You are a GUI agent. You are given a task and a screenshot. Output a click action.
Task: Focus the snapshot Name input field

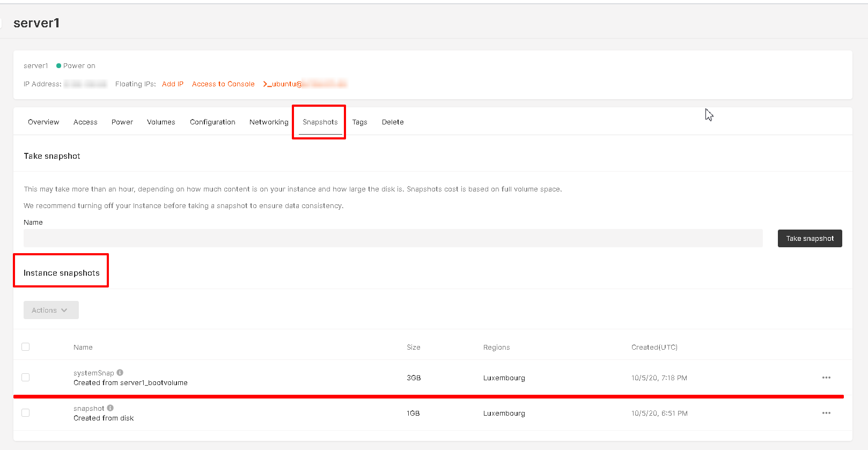[393, 238]
